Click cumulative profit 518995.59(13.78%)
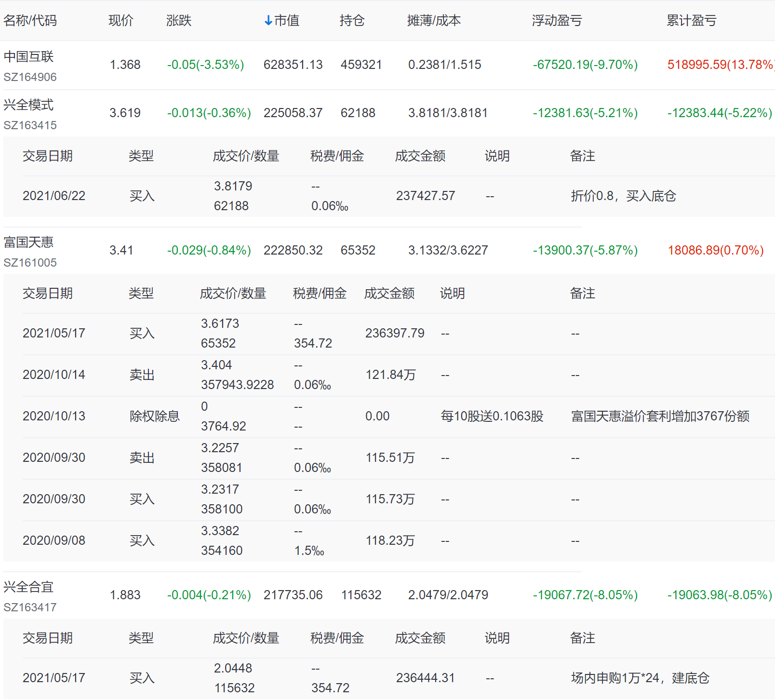 click(721, 65)
